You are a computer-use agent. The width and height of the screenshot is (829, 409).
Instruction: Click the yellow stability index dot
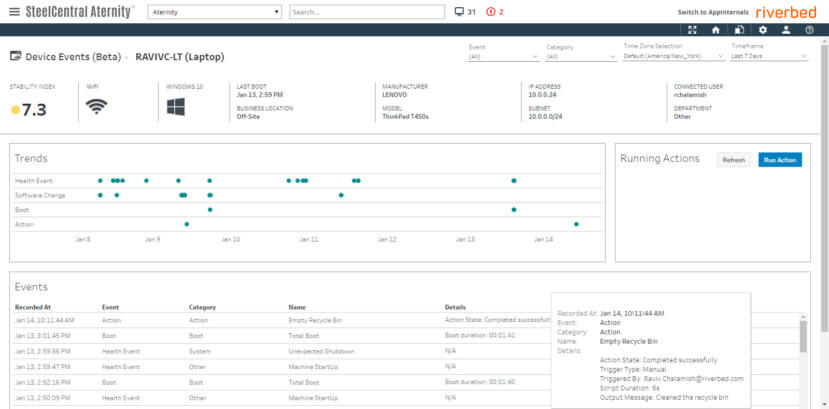click(15, 110)
